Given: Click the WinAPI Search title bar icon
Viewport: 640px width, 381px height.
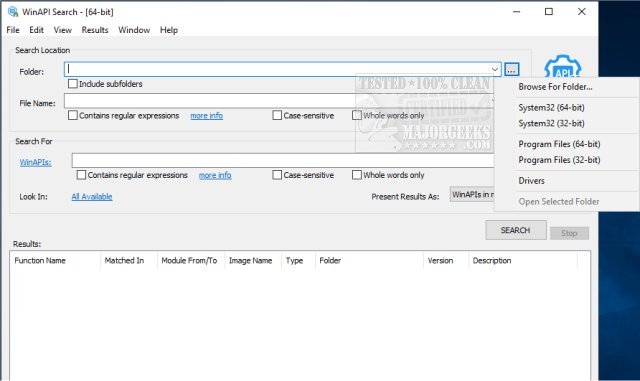Looking at the screenshot, I should coord(13,12).
